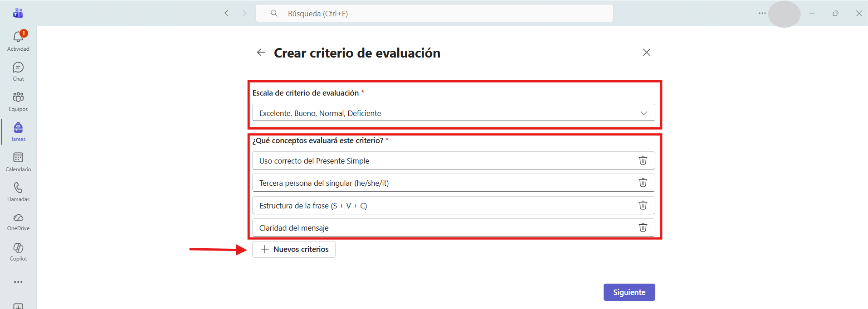Launch Copilot from the sidebar
868x309 pixels.
click(x=18, y=252)
